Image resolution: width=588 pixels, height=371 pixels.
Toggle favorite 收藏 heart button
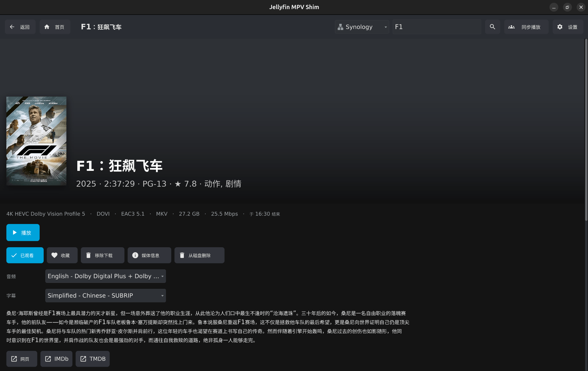62,255
